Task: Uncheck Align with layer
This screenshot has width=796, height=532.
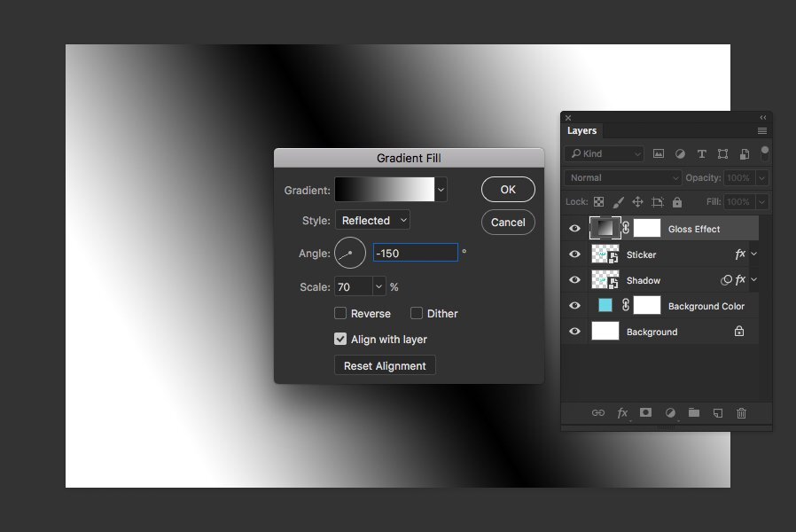Action: point(340,339)
